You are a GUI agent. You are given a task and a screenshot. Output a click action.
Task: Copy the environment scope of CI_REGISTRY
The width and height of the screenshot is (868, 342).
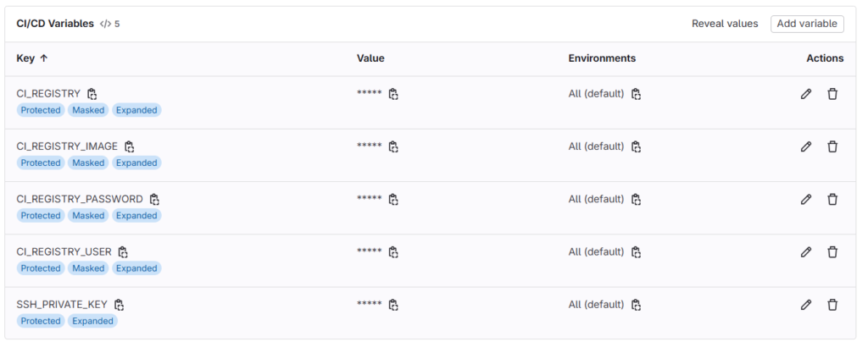(636, 94)
